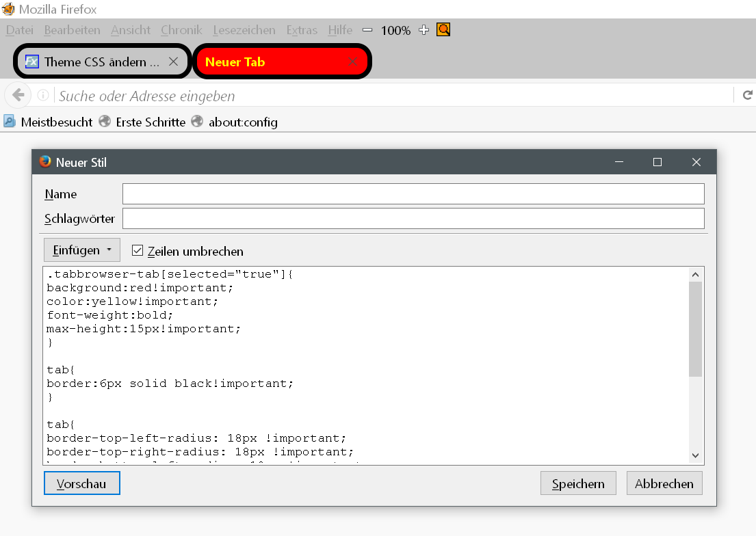Click the Vorschau button
756x536 pixels.
(82, 483)
